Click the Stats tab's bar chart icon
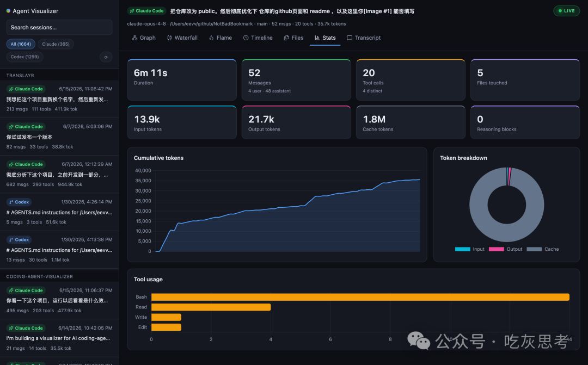588x365 pixels. (317, 38)
